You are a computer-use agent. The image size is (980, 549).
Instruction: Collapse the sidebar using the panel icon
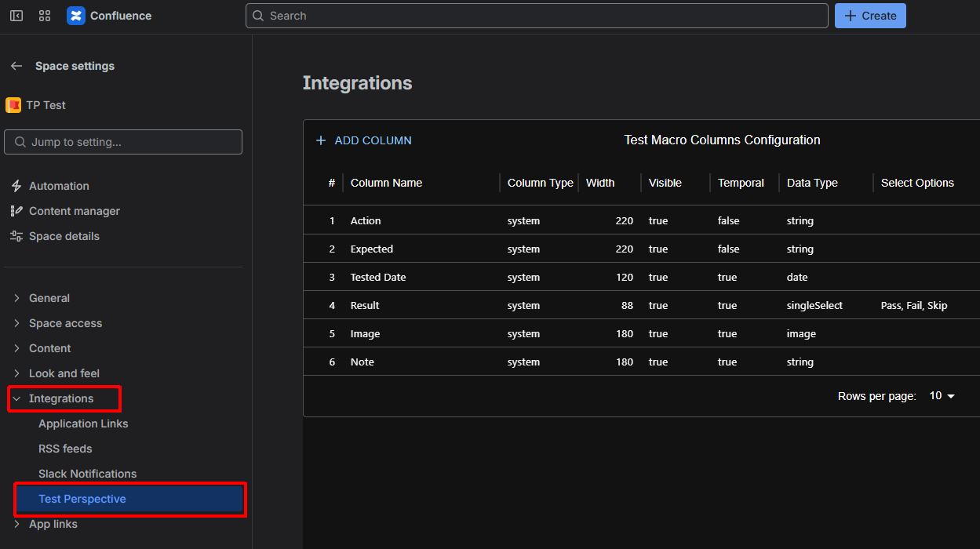(x=16, y=16)
